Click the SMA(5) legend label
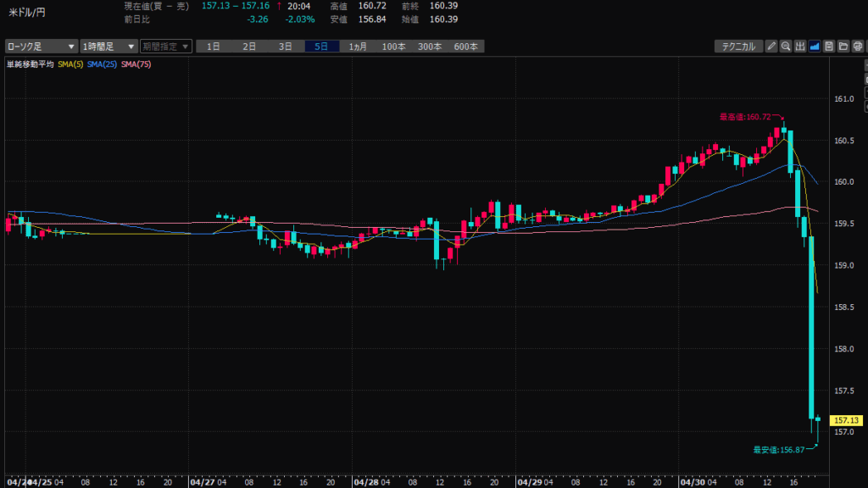Image resolution: width=868 pixels, height=488 pixels. pos(70,64)
